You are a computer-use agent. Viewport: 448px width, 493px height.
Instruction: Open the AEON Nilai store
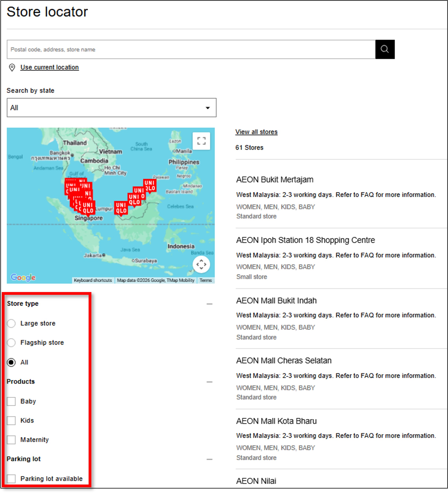coord(256,481)
